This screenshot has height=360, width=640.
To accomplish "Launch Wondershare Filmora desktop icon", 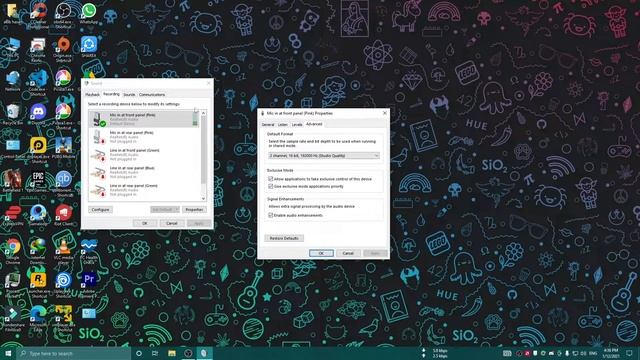I will coord(12,318).
